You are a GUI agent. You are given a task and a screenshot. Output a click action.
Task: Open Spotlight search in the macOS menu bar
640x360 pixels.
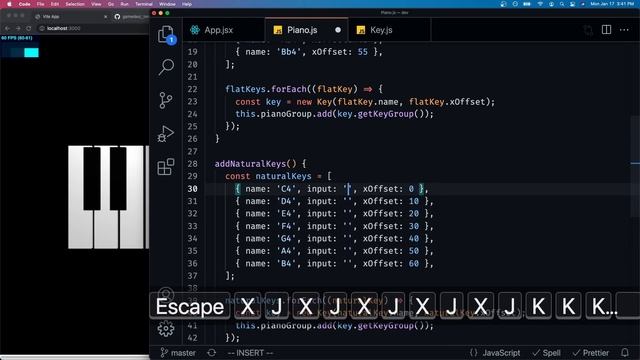(x=562, y=4)
